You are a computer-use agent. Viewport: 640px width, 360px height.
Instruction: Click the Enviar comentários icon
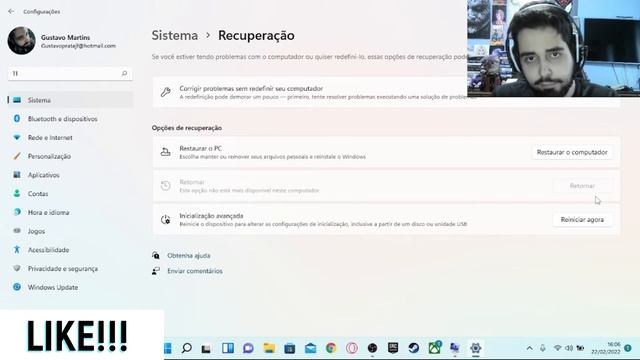(156, 271)
